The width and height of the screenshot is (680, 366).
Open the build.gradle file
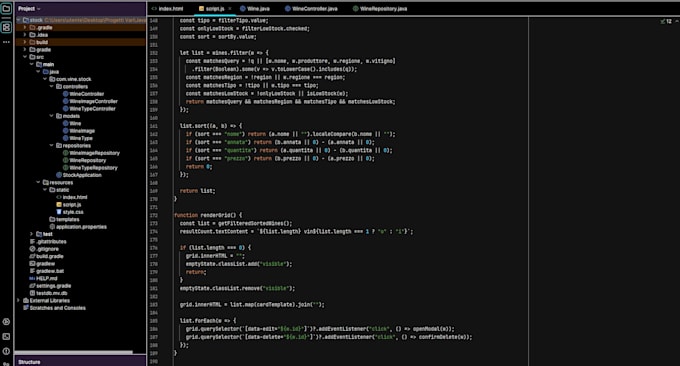click(46, 256)
